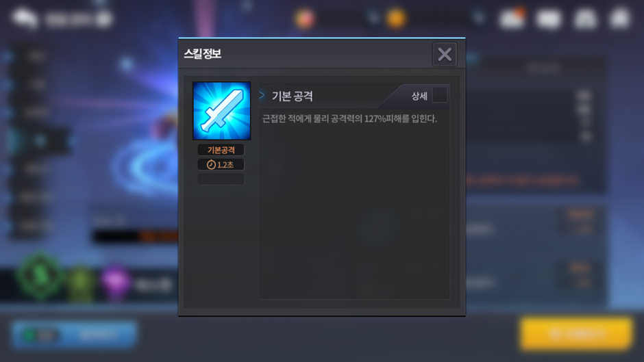Tap the red gem currency icon
This screenshot has height=362, width=644.
coord(304,19)
